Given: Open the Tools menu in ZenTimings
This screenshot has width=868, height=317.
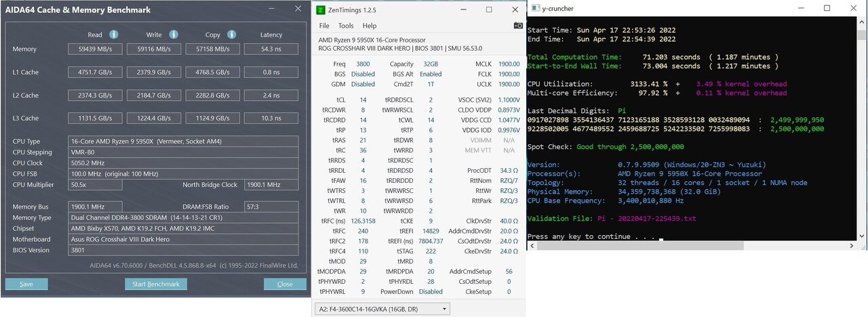Looking at the screenshot, I should click(346, 26).
